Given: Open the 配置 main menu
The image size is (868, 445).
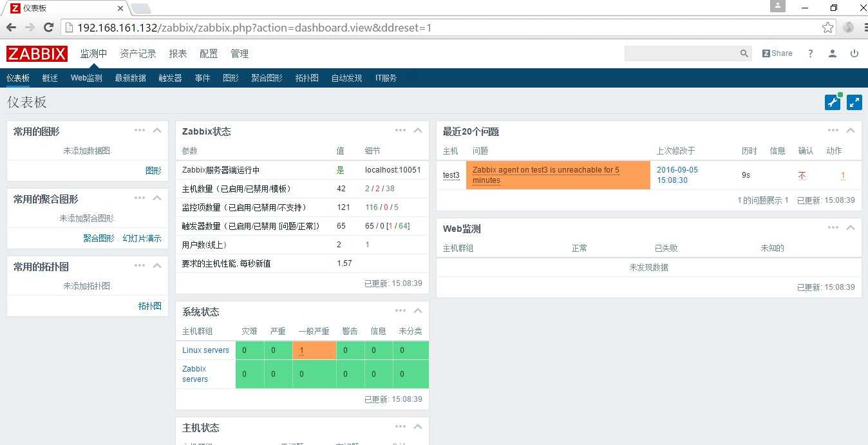Looking at the screenshot, I should pyautogui.click(x=209, y=53).
